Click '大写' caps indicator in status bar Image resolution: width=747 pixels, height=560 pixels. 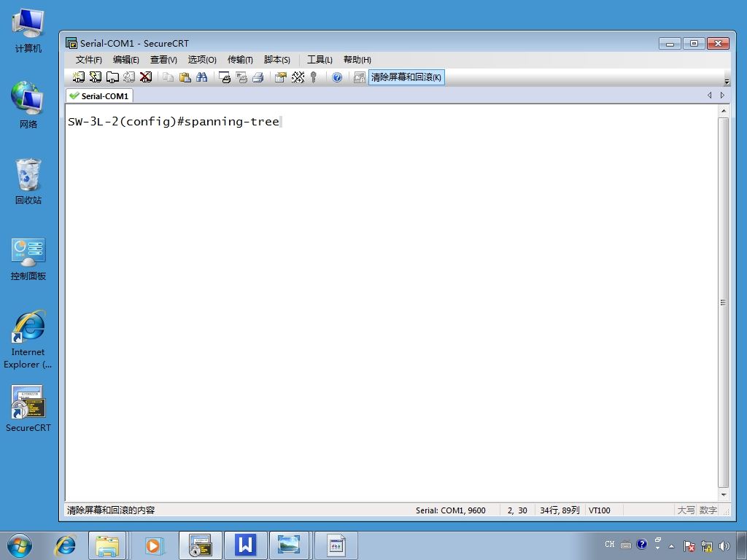686,510
